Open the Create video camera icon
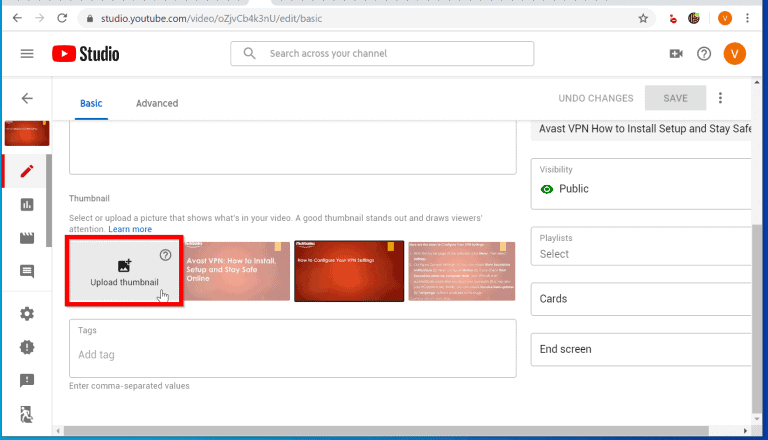The height and width of the screenshot is (440, 768). click(676, 53)
